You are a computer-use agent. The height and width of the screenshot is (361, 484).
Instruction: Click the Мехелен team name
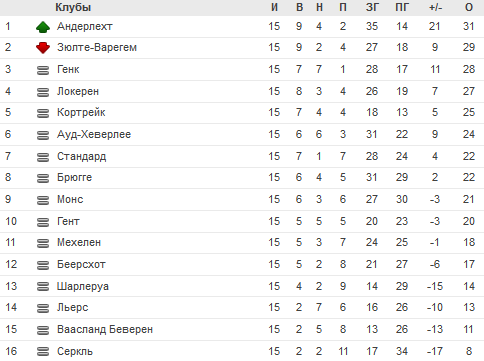(x=79, y=242)
